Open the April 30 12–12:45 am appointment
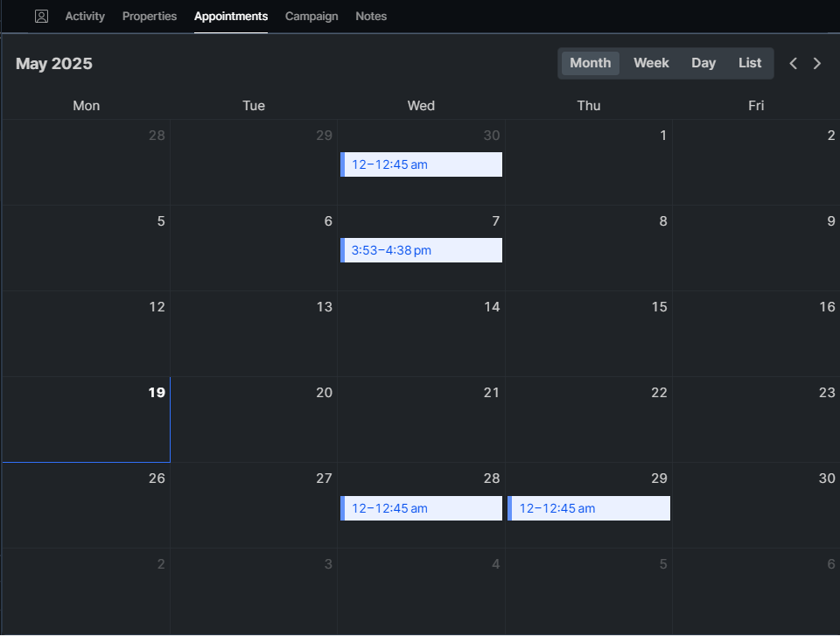Viewport: 840px width, 636px height. [421, 164]
